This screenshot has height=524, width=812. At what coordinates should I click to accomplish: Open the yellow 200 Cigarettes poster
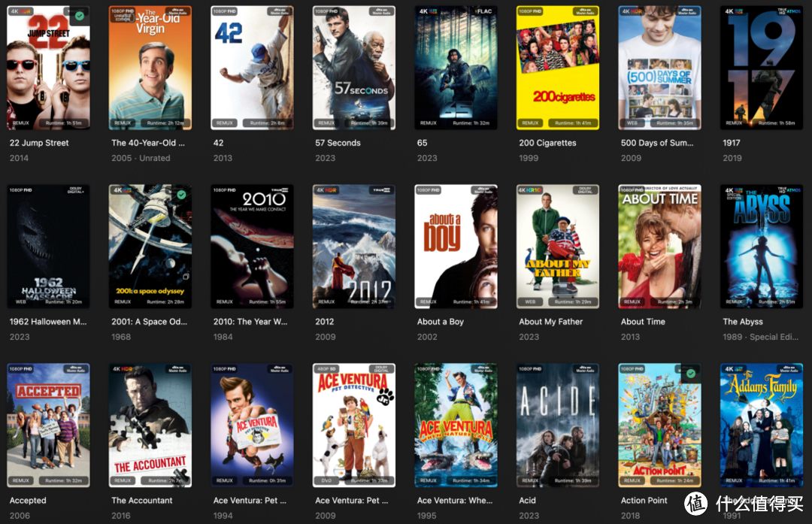point(558,68)
